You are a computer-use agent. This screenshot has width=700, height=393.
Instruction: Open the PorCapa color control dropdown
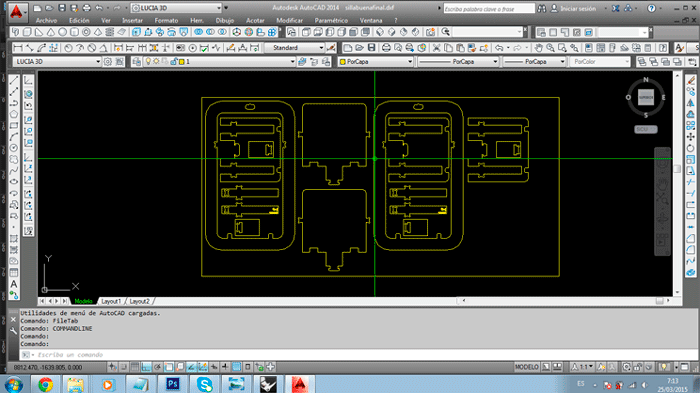pos(376,62)
